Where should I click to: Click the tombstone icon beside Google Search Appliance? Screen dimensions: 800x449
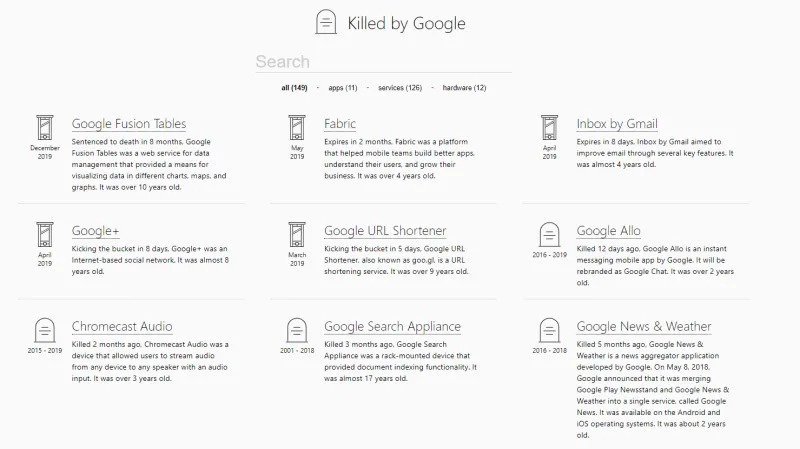[x=297, y=331]
